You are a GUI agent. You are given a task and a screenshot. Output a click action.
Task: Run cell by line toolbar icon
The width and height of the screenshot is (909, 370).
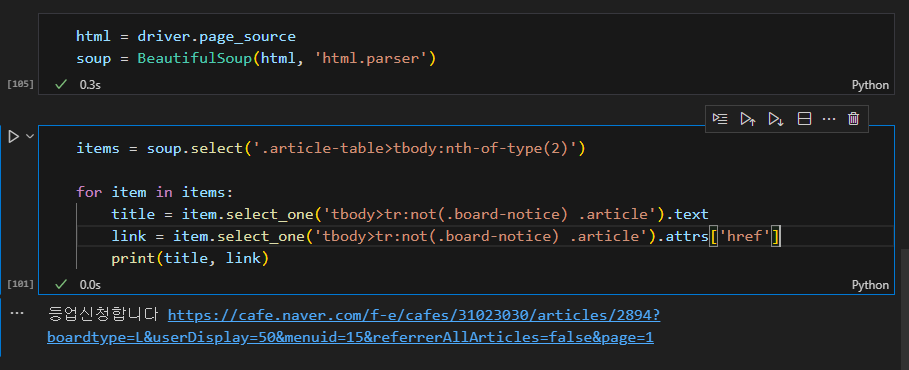[720, 119]
